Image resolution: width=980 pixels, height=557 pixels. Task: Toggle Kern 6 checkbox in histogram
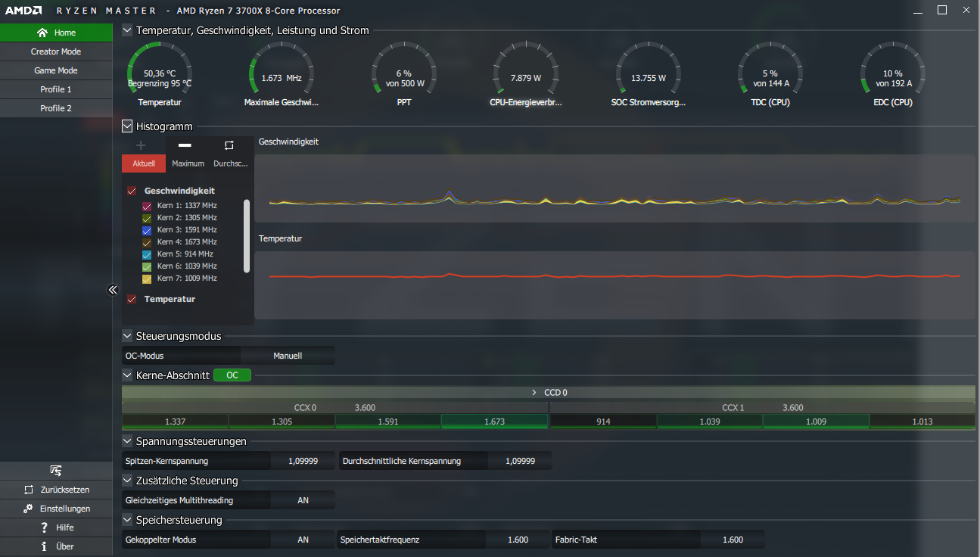pos(147,266)
